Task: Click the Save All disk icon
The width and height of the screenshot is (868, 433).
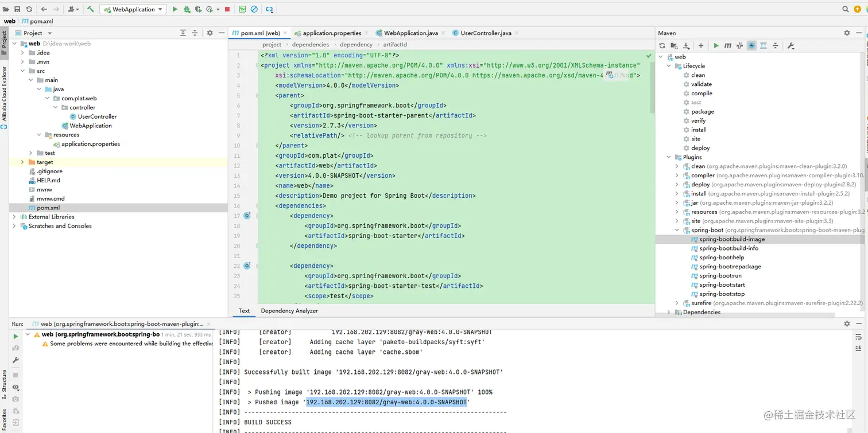Action: (x=18, y=9)
